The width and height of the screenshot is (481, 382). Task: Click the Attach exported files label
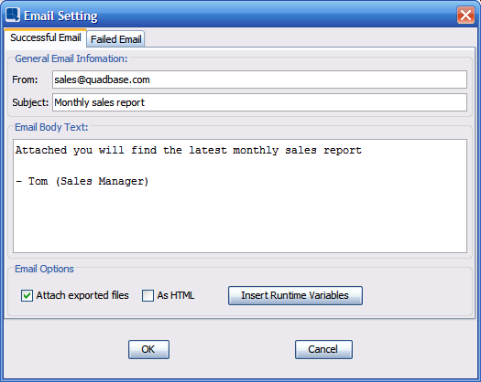82,295
